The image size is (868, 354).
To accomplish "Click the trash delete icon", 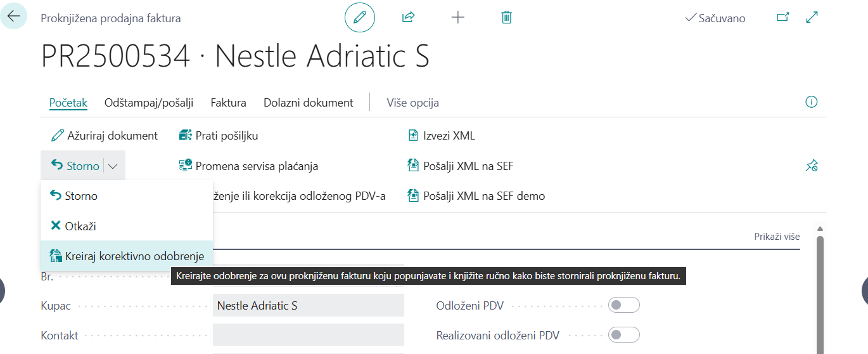I will pyautogui.click(x=506, y=18).
